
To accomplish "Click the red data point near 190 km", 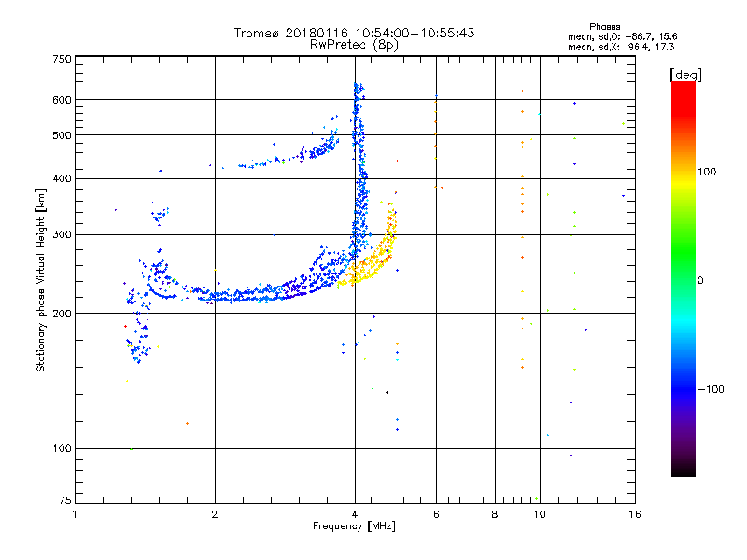I will pyautogui.click(x=125, y=326).
